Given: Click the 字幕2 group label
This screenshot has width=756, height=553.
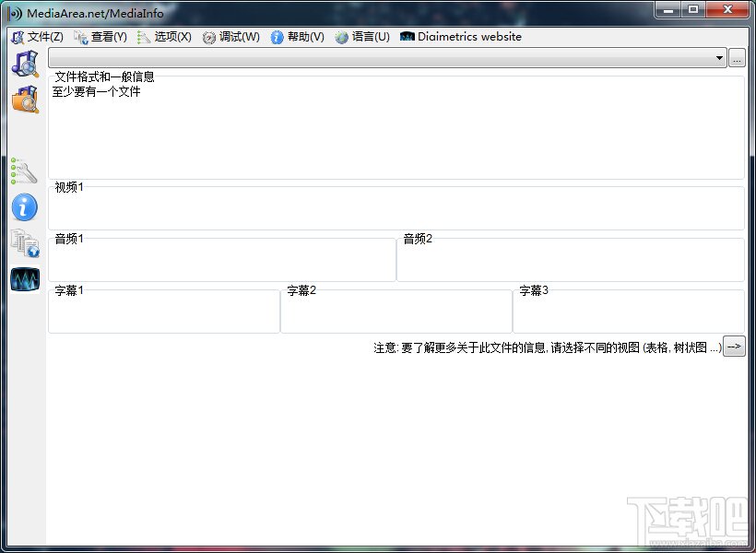Looking at the screenshot, I should (301, 290).
